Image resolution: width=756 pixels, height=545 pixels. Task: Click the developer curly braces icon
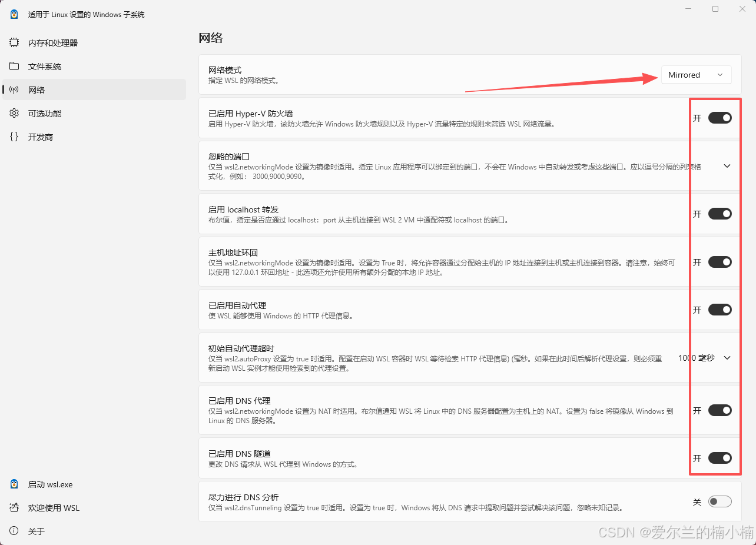pos(14,137)
